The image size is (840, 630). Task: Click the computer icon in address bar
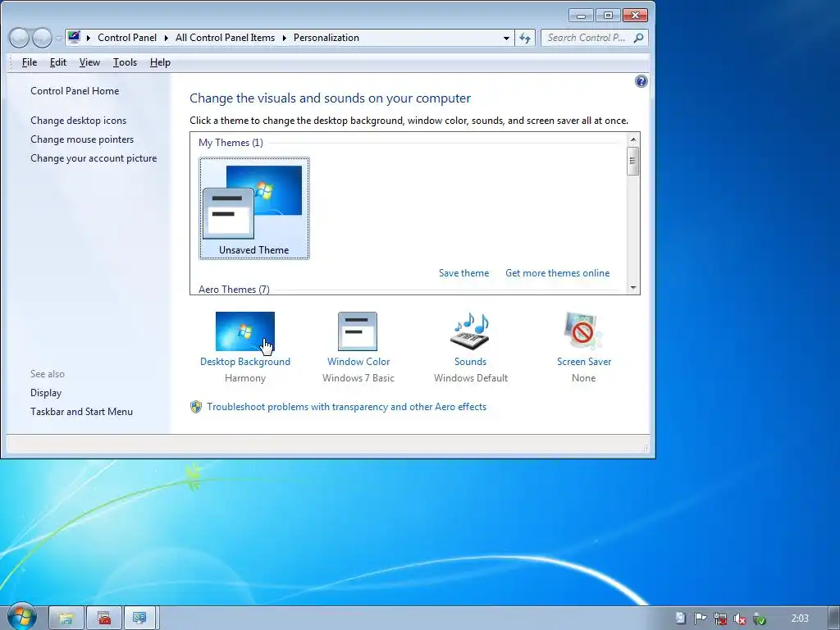click(x=74, y=37)
